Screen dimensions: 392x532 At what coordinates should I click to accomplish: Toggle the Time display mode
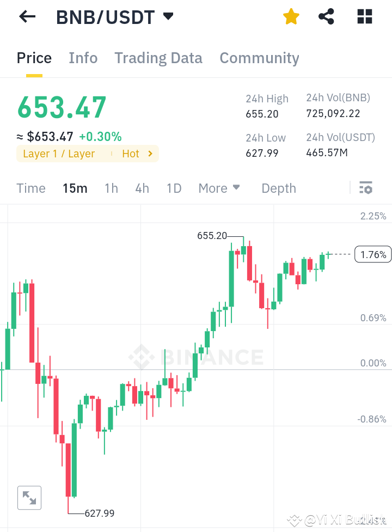click(30, 188)
